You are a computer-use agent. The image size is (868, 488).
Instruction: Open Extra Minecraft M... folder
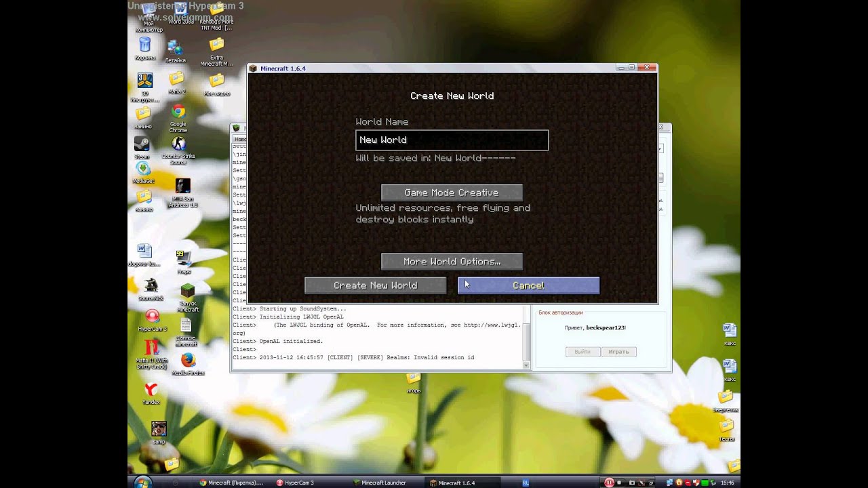pos(216,52)
